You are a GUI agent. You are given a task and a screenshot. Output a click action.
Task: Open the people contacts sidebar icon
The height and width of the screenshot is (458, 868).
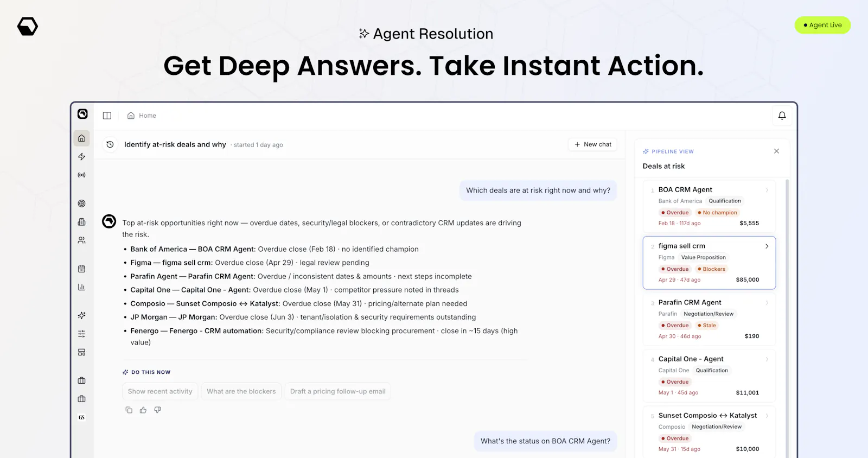click(82, 240)
